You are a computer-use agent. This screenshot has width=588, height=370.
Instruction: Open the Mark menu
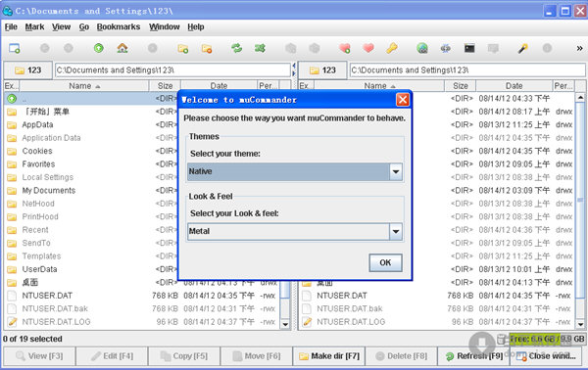click(x=34, y=27)
